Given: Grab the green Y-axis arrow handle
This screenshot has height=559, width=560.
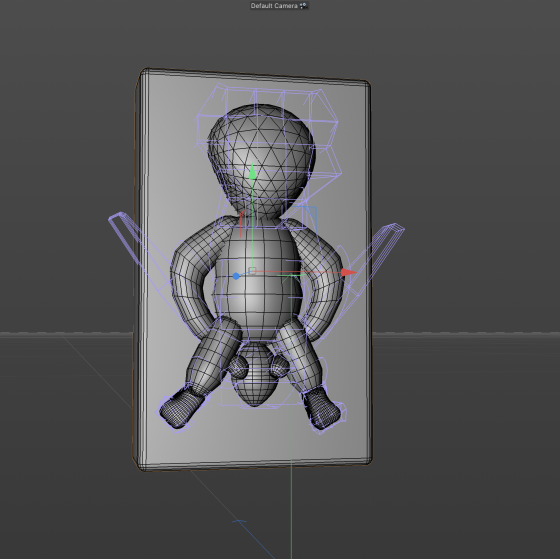Looking at the screenshot, I should (x=252, y=171).
